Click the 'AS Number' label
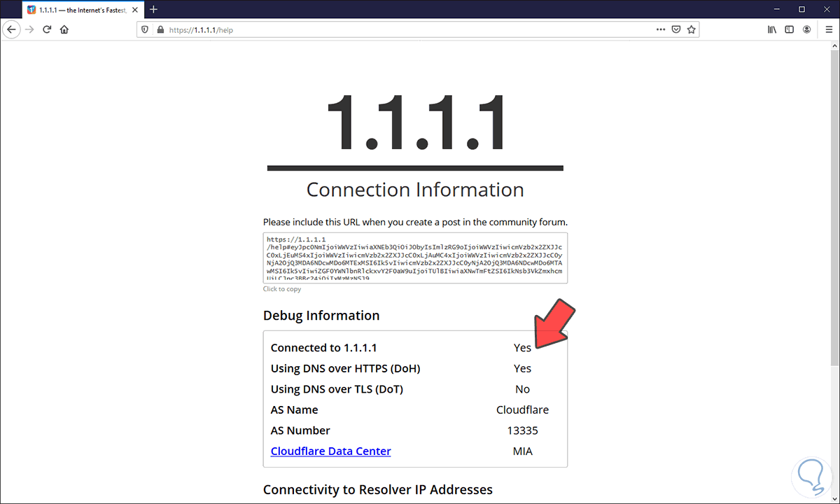840x504 pixels. pos(300,430)
